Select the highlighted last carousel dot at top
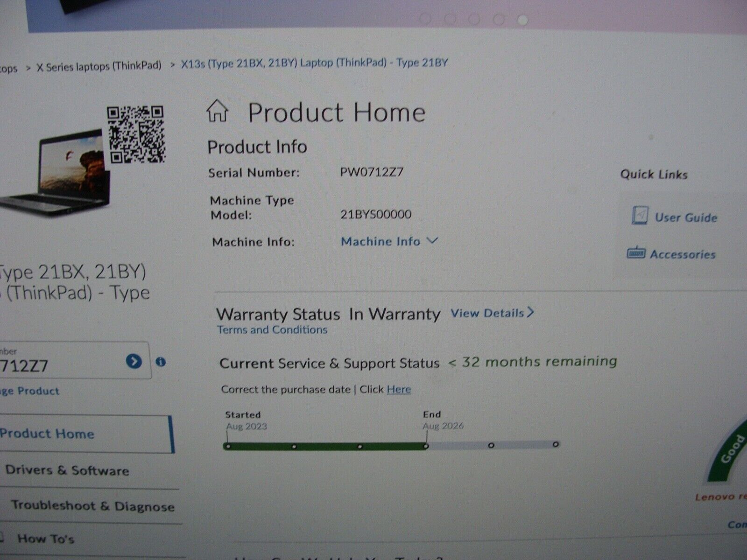This screenshot has width=747, height=560. coord(523,20)
